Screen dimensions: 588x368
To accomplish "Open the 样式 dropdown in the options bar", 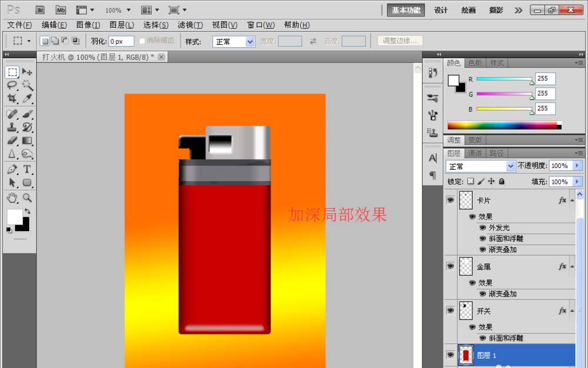I will (249, 41).
